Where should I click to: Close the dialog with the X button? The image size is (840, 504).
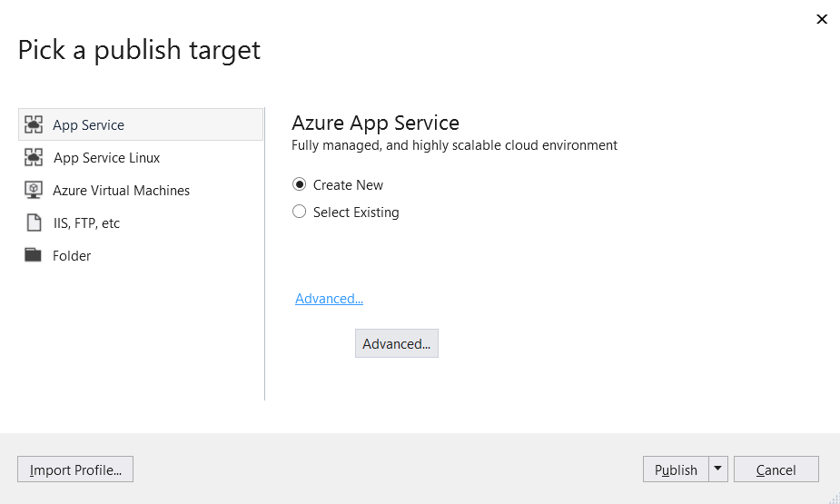click(x=822, y=19)
